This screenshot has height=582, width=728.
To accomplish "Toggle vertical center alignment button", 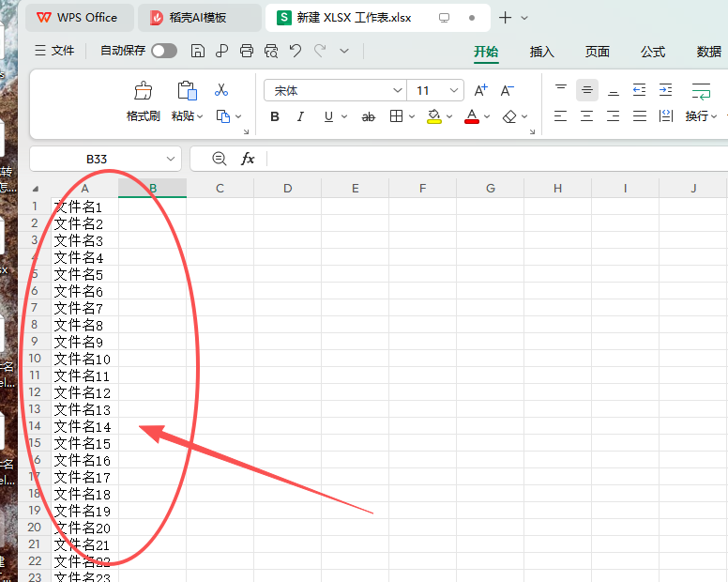I will (x=587, y=89).
